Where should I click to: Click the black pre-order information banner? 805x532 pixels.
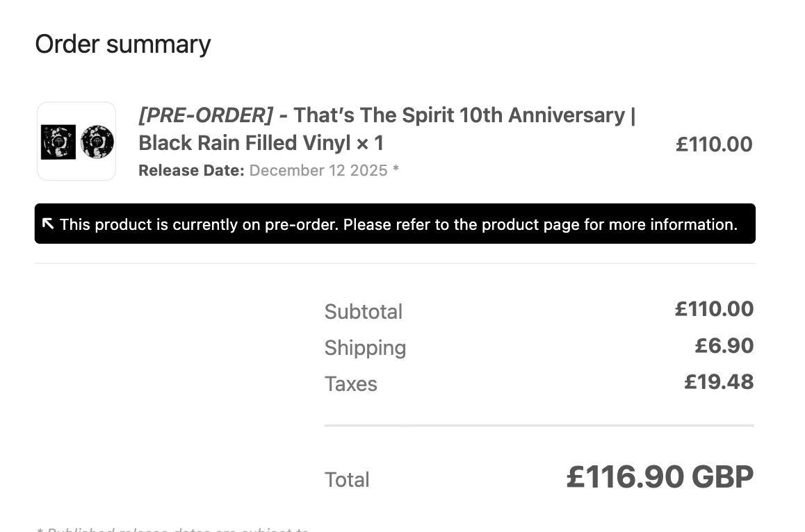pos(395,224)
